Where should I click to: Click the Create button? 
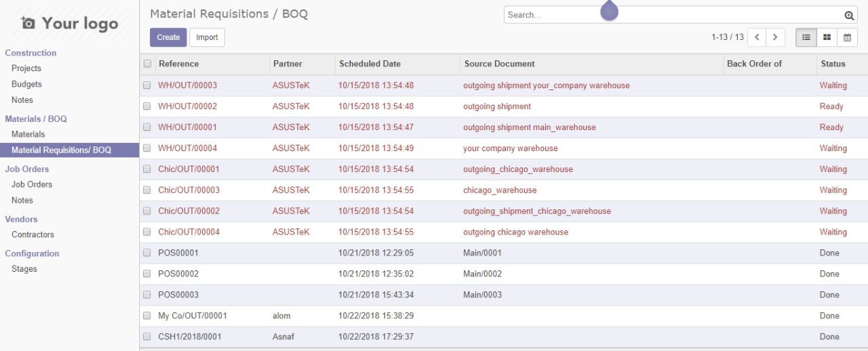[x=167, y=37]
